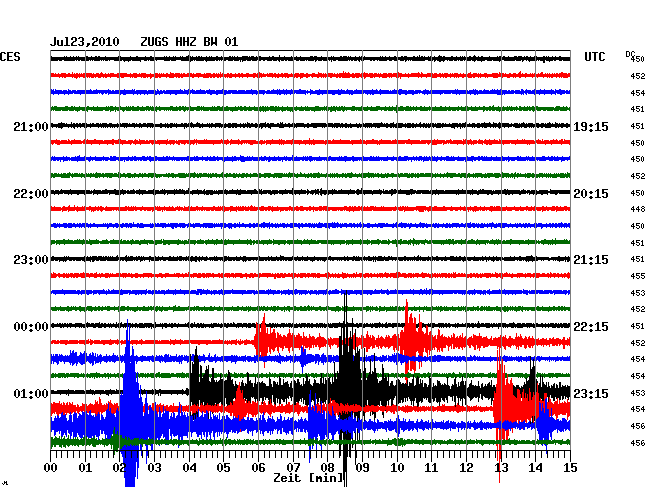The image size is (650, 494).
Task: Click the UTC time label "23:15"
Action: point(591,393)
